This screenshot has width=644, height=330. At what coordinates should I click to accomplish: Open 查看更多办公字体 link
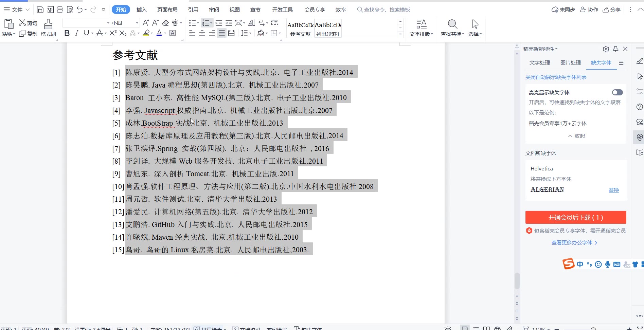[574, 242]
